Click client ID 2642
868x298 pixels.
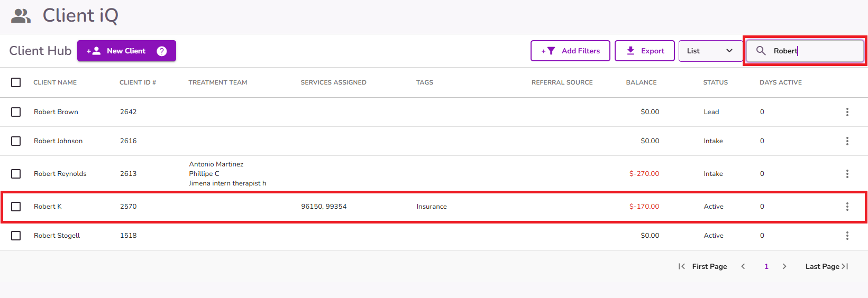(x=128, y=112)
